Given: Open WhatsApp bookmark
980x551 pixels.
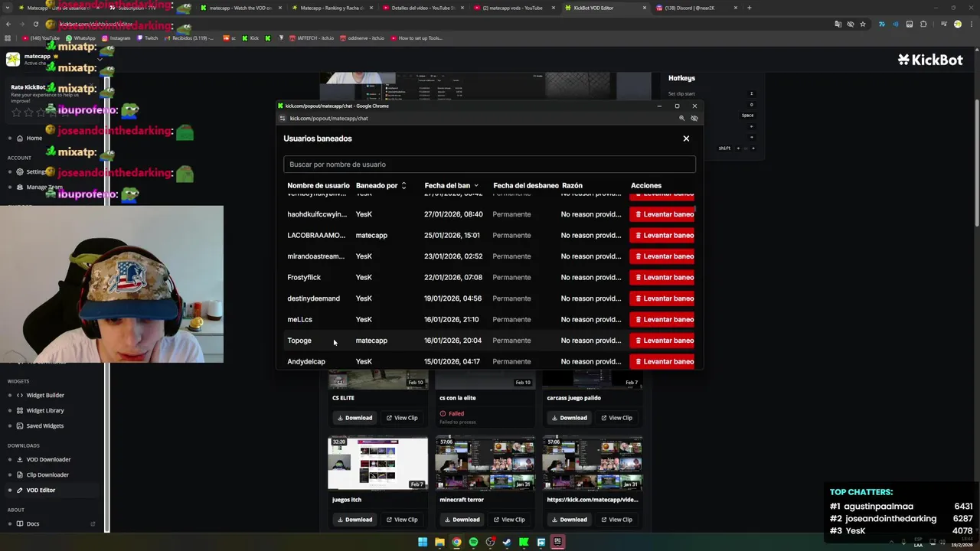Looking at the screenshot, I should (80, 37).
